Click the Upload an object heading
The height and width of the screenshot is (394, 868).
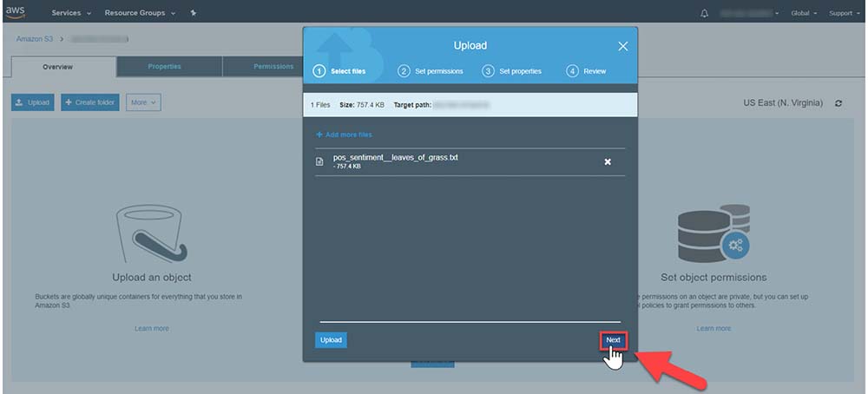(x=152, y=278)
